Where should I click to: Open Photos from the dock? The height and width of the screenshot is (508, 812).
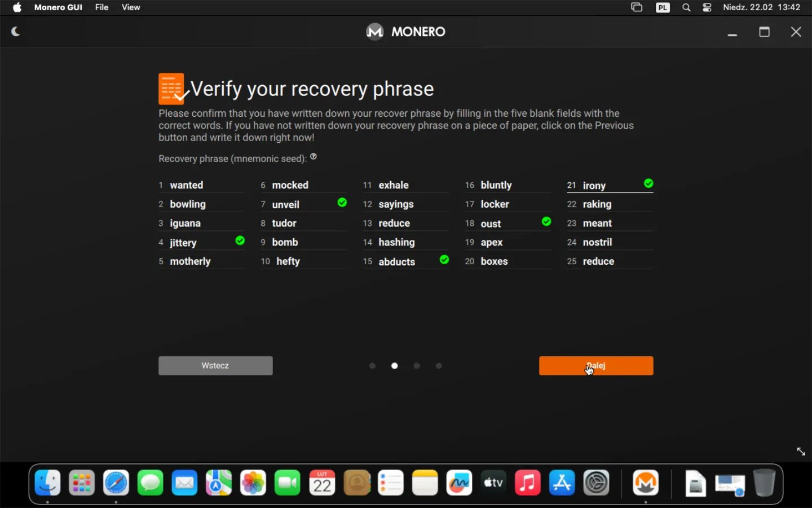point(253,483)
